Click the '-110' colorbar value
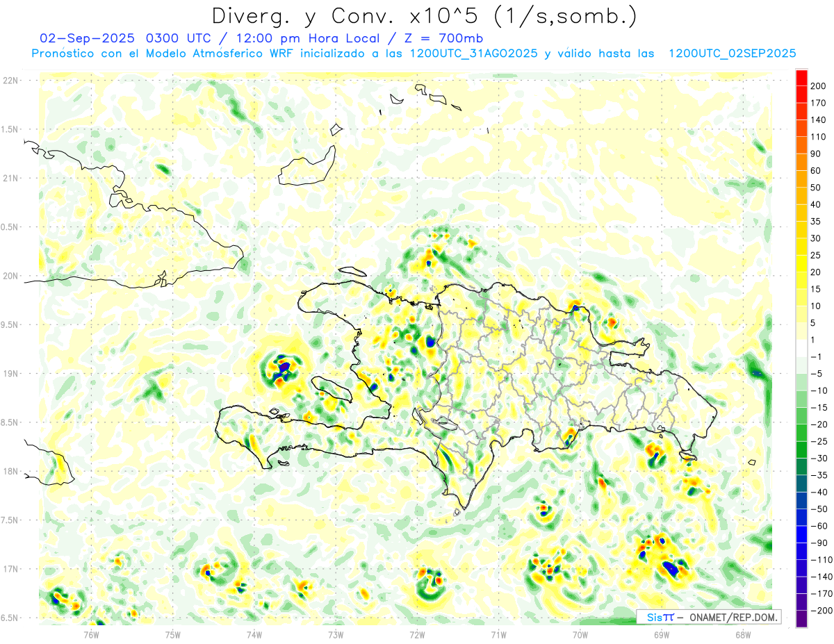The width and height of the screenshot is (834, 644). pyautogui.click(x=821, y=559)
